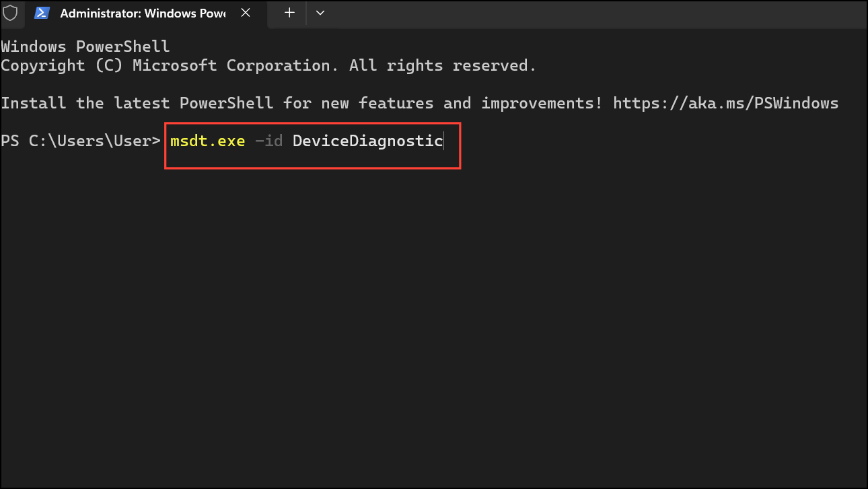The image size is (868, 489).
Task: Click inside the red highlight rectangle
Action: click(313, 145)
